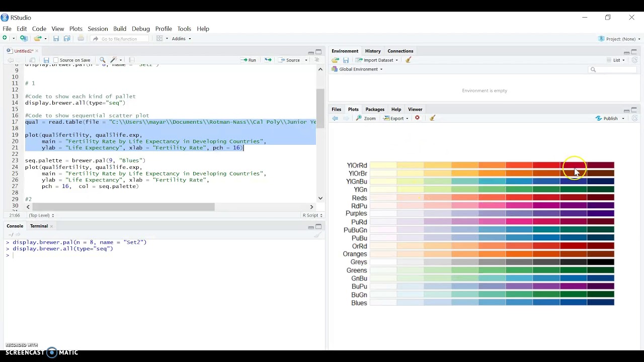Print the current file icon
This screenshot has width=644, height=362.
point(80,39)
